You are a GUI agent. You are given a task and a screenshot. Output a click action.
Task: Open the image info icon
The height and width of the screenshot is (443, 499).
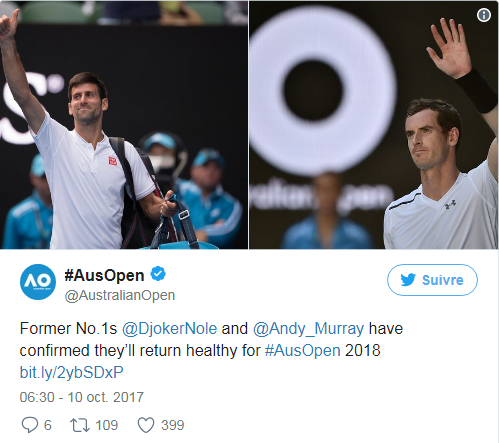point(484,15)
